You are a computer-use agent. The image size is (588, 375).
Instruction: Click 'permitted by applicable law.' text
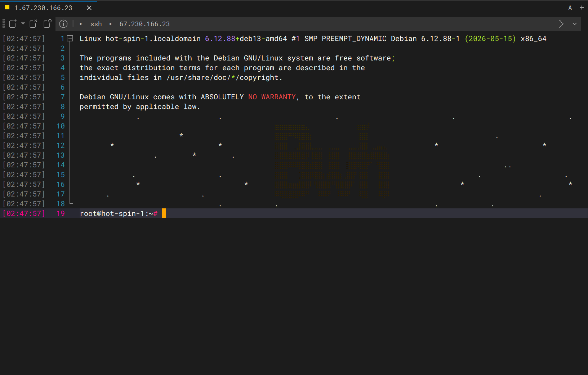[x=140, y=107]
